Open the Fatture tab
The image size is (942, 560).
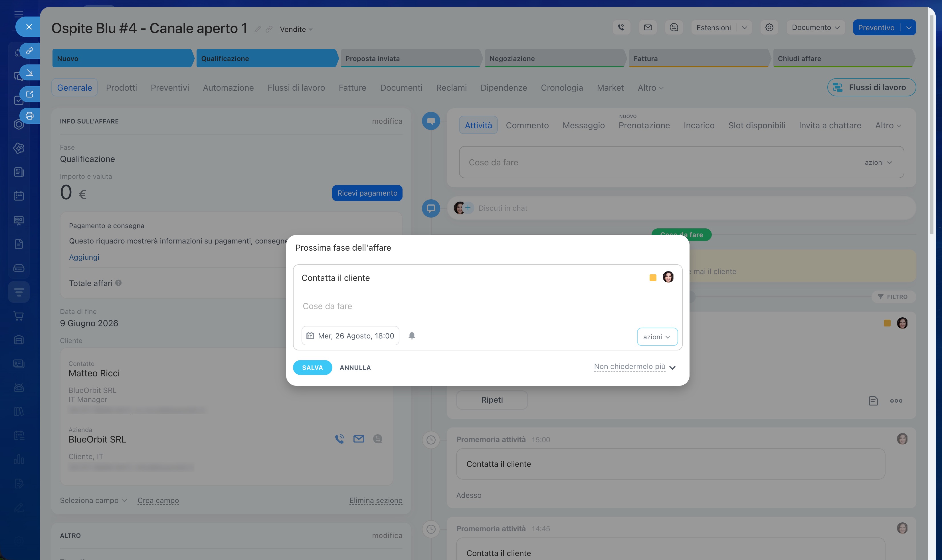pos(352,88)
